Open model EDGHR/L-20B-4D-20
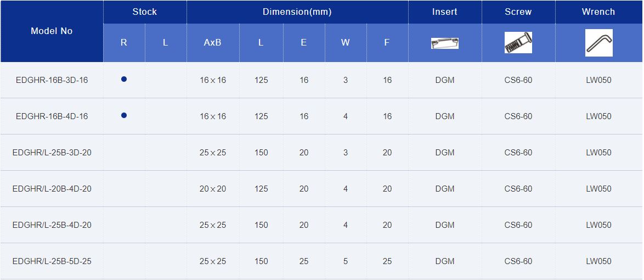 click(x=52, y=189)
